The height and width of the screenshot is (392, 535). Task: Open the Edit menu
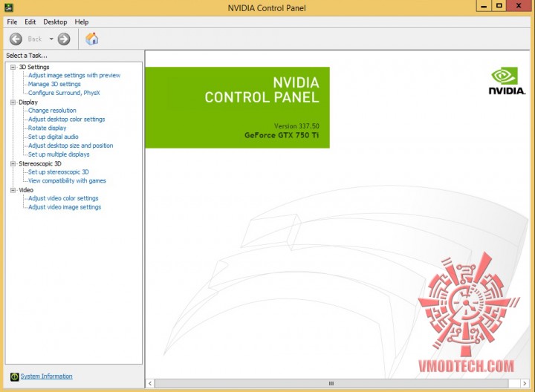point(30,22)
